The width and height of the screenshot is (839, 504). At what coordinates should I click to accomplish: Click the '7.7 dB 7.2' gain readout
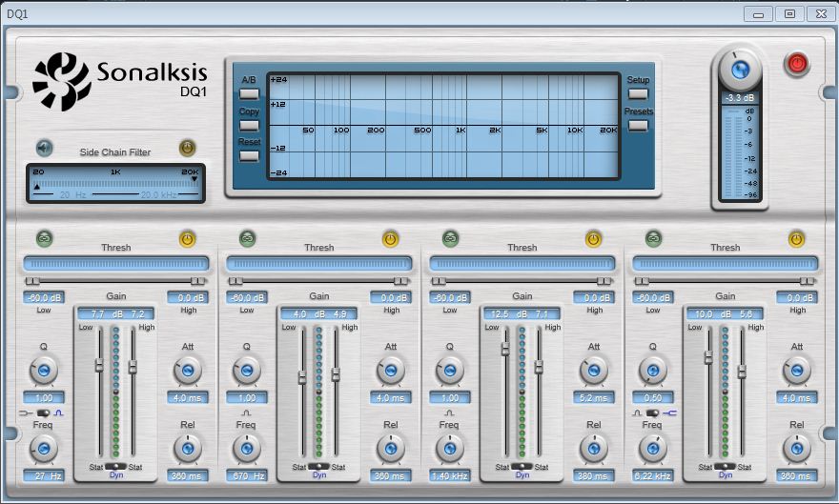pos(115,313)
